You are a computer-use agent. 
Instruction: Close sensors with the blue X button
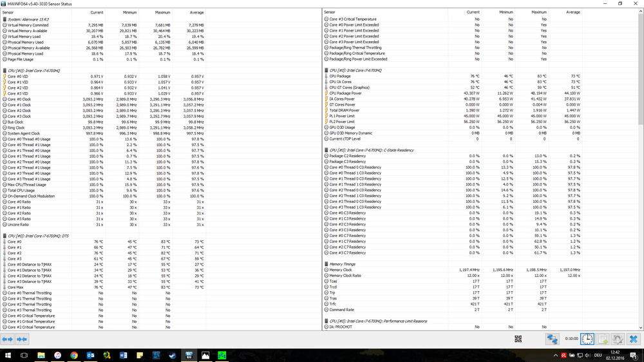[x=634, y=339]
